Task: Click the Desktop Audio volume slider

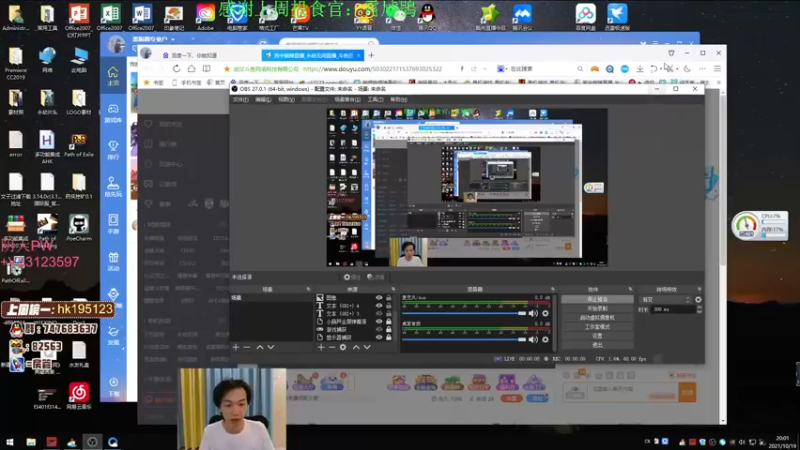Action: click(x=464, y=339)
